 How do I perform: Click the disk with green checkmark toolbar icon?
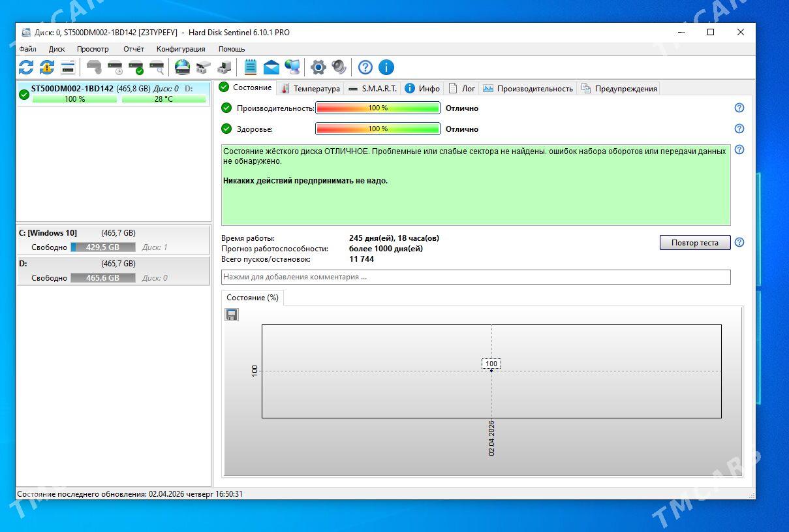click(136, 67)
